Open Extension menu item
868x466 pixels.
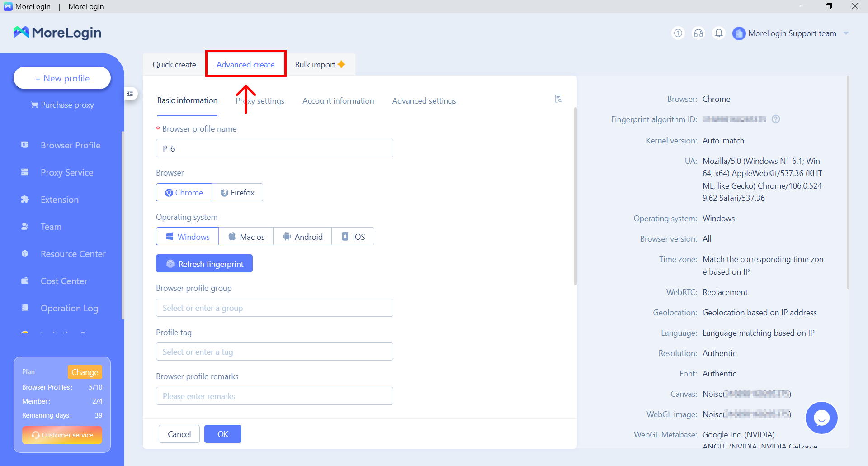(x=60, y=200)
